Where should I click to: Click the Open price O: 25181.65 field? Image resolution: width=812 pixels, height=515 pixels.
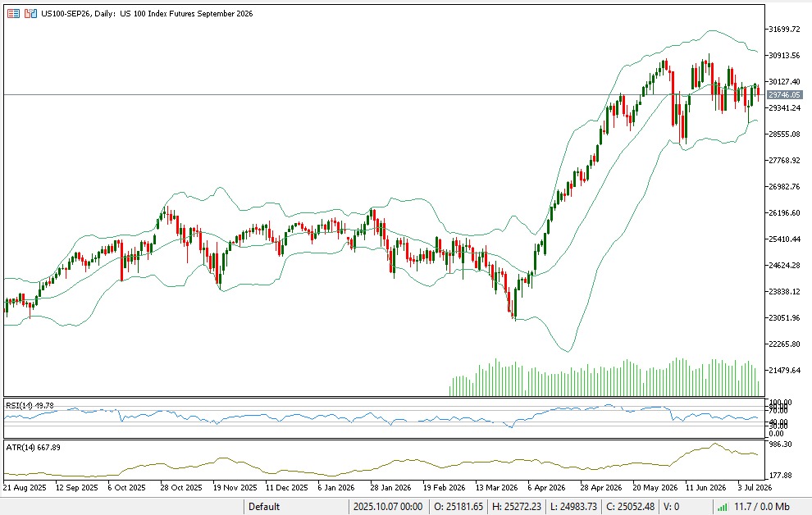coord(458,507)
